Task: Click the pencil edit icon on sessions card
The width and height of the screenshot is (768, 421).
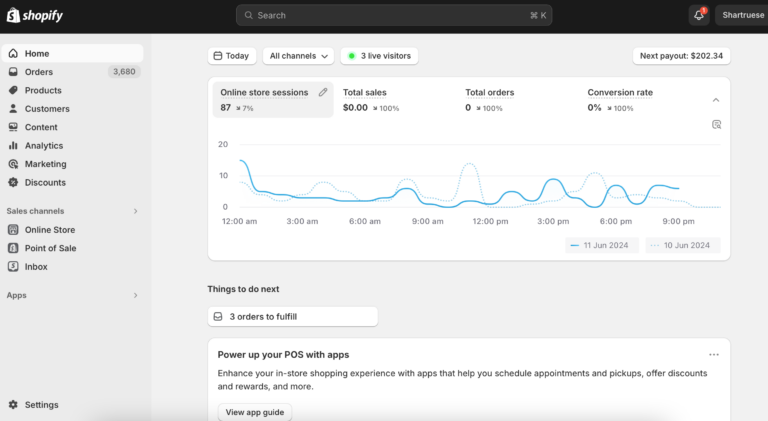Action: (323, 92)
